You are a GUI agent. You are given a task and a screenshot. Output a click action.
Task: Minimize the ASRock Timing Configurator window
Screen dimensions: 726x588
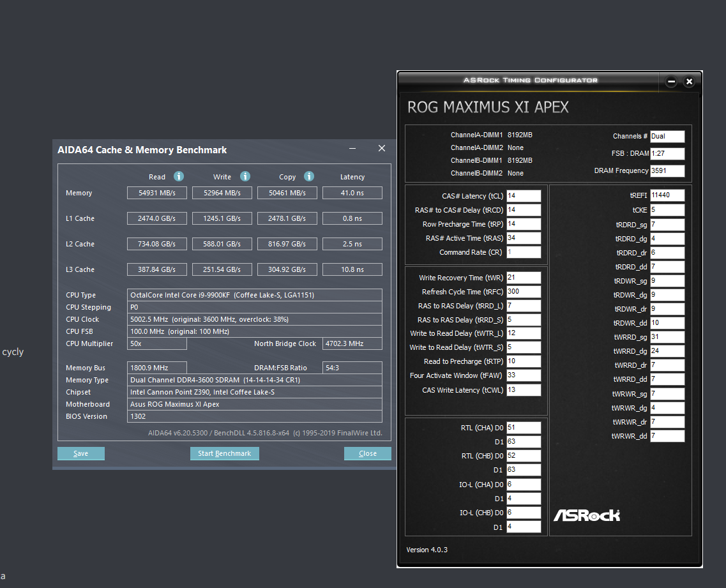click(671, 82)
